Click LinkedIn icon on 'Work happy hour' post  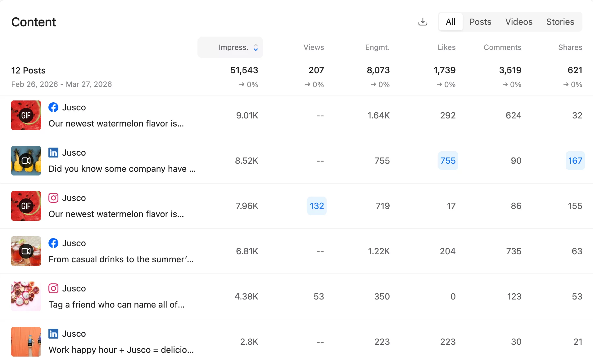[x=53, y=334]
